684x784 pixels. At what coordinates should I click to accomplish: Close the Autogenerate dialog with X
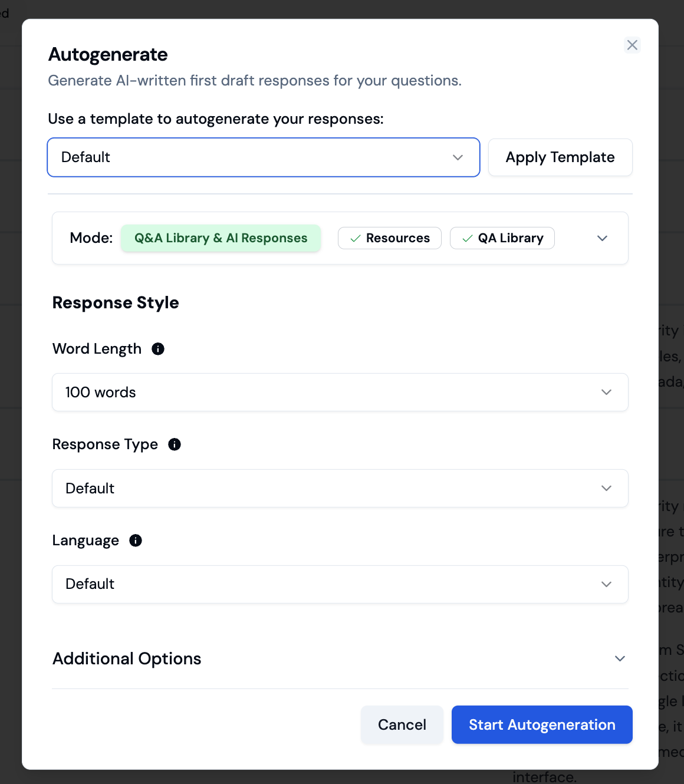tap(632, 45)
